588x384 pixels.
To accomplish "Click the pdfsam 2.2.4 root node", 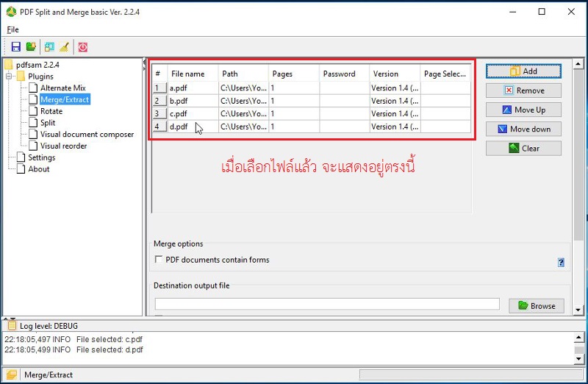I will 37,65.
